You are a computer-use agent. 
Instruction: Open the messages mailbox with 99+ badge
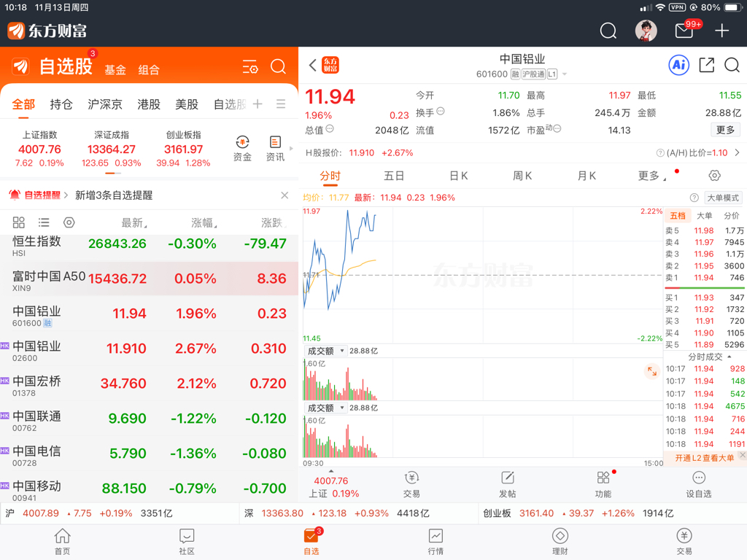pos(684,31)
